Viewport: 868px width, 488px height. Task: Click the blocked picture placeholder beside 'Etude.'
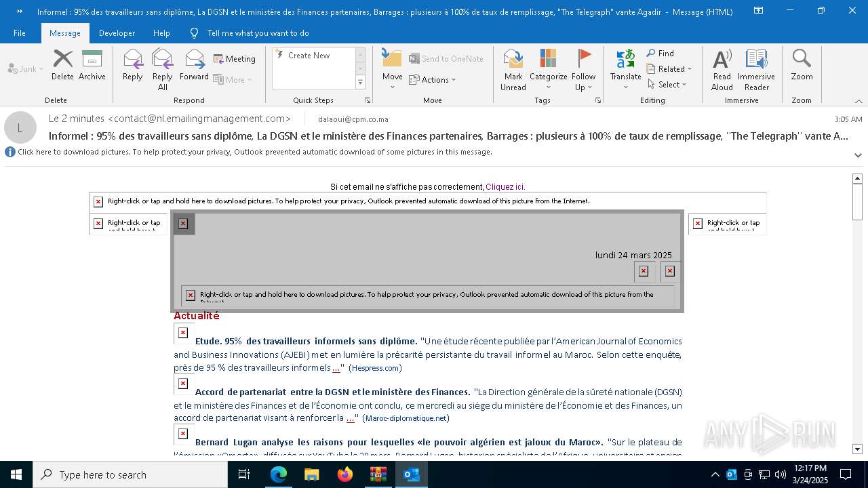pyautogui.click(x=183, y=333)
